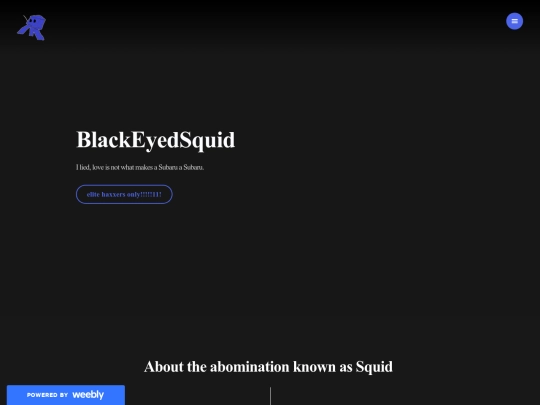Click 'About the abomination known as Squid' heading
Screen dimensions: 540x405
coord(268,367)
